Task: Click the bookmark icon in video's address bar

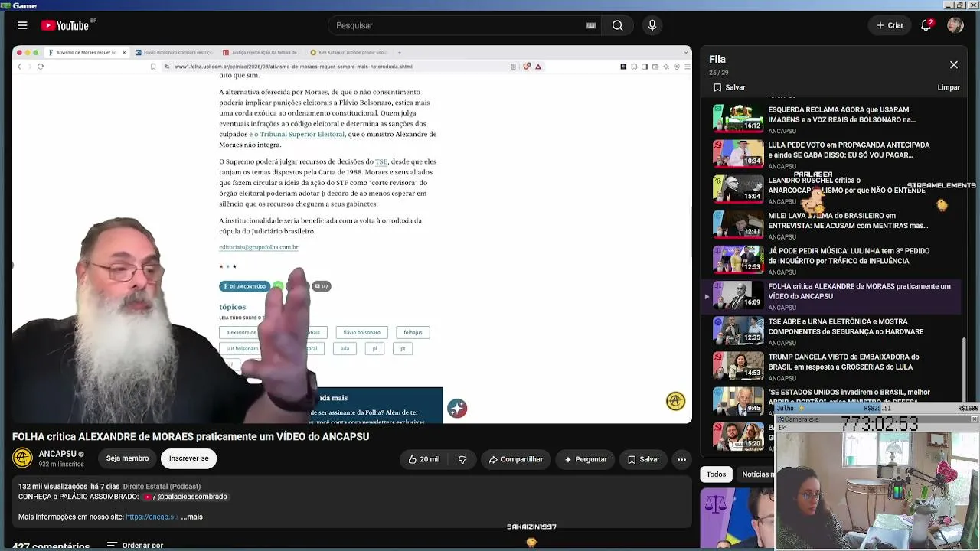Action: click(153, 67)
